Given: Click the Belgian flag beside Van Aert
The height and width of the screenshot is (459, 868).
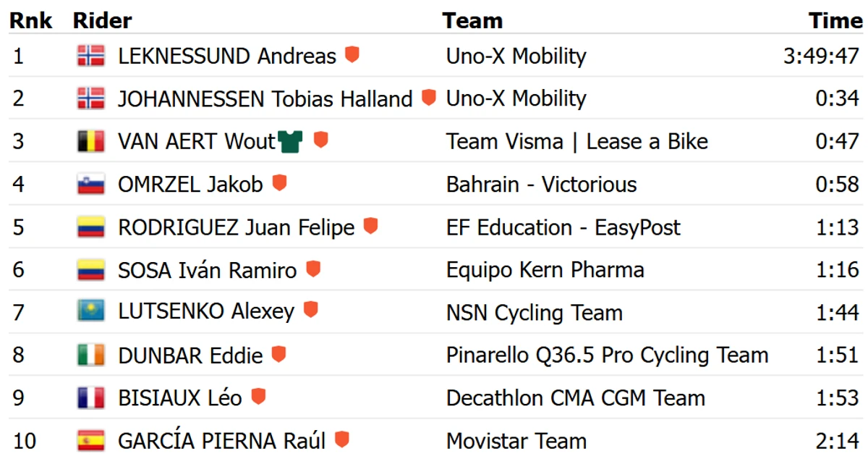Looking at the screenshot, I should click(x=91, y=141).
